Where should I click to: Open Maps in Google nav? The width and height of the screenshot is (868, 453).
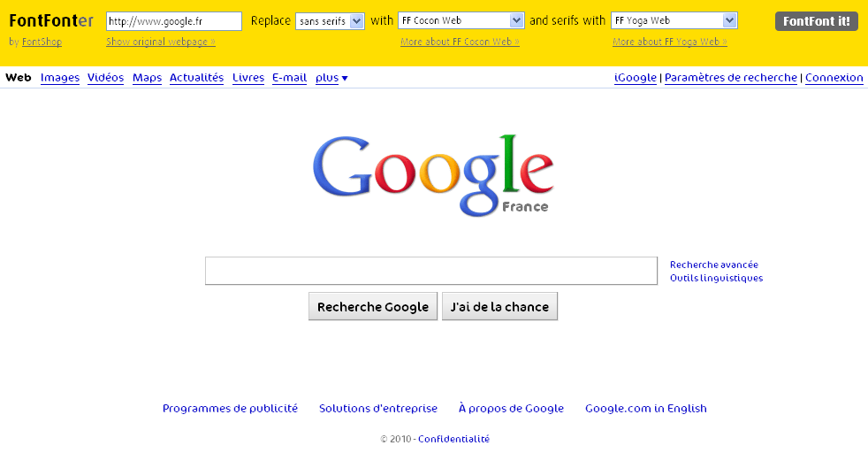(x=148, y=78)
